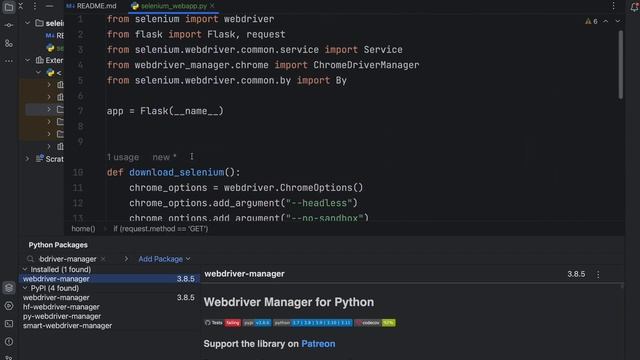Viewport: 640px width, 360px height.
Task: Open the Services tool window icon
Action: (x=9, y=306)
